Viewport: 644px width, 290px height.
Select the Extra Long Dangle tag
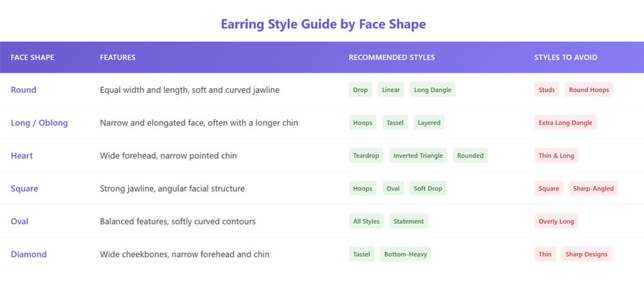click(x=565, y=122)
